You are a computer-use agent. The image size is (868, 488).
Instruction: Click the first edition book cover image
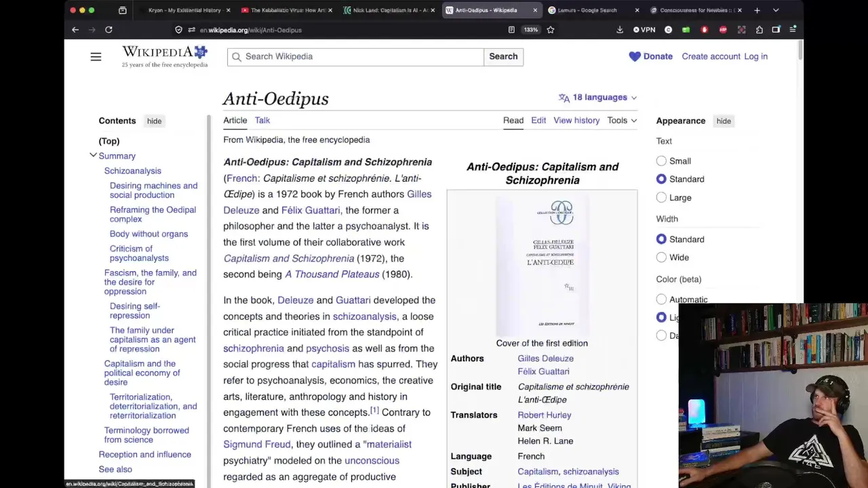[542, 266]
